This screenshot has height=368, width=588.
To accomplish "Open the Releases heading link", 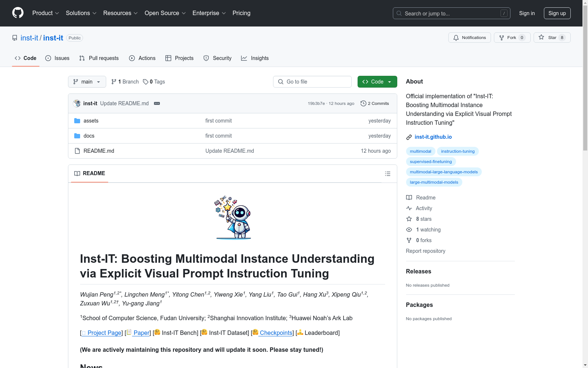I will click(x=419, y=272).
